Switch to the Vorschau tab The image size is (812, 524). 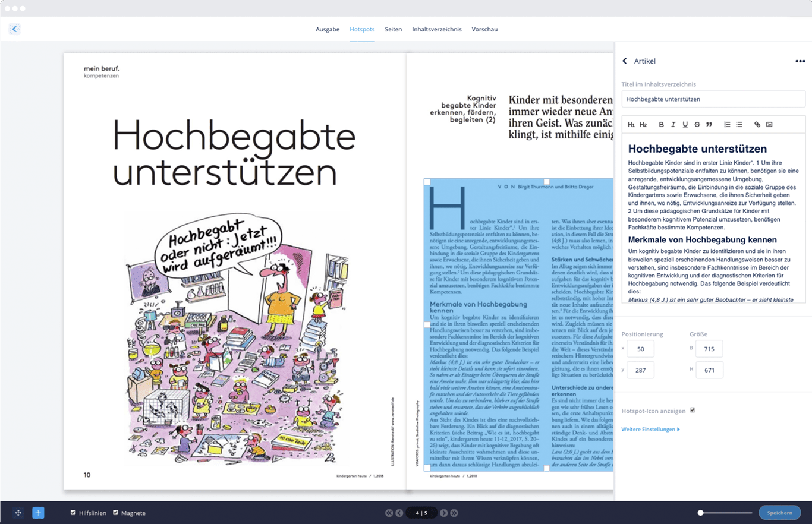[484, 29]
